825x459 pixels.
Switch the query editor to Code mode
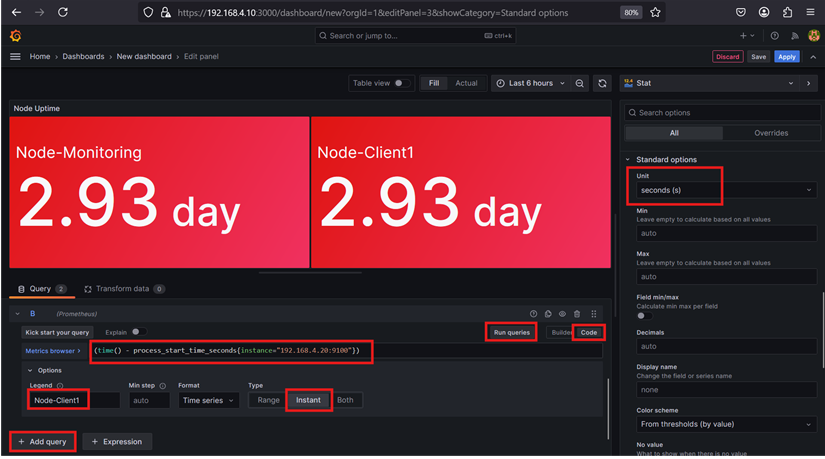[x=589, y=332]
